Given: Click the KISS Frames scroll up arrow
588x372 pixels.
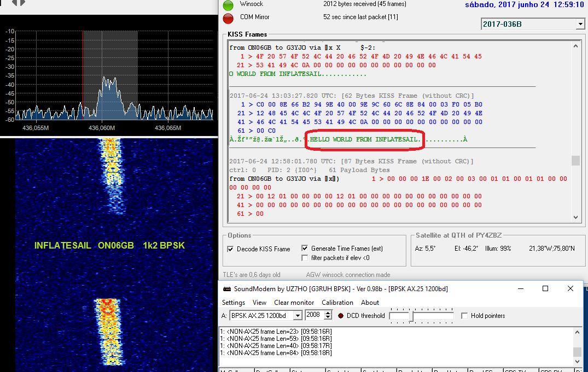Looking at the screenshot, I should coord(575,46).
